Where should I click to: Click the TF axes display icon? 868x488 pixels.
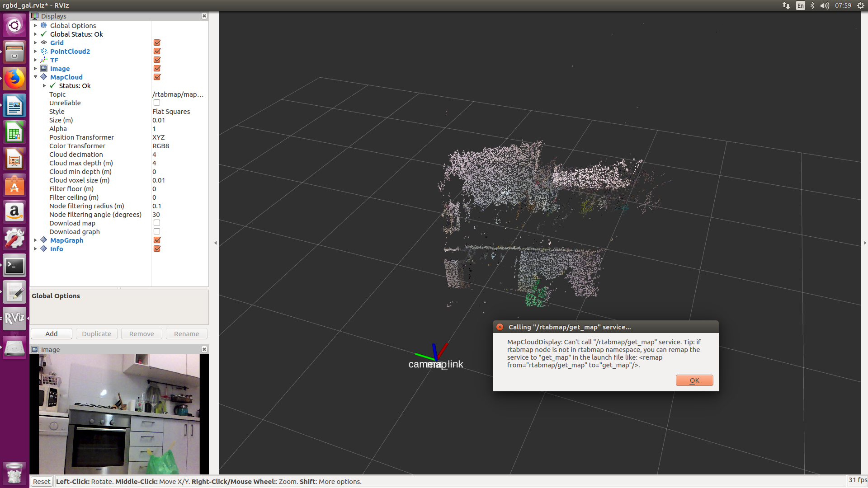click(44, 60)
